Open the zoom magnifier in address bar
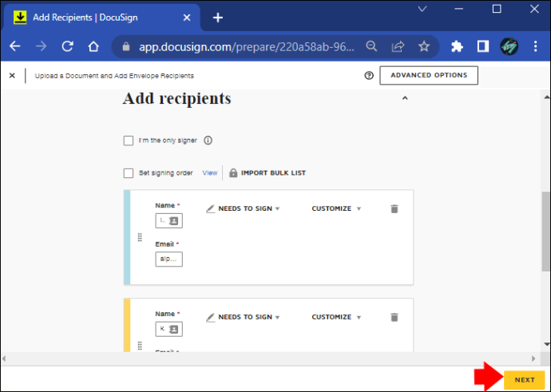Viewport: 551px width, 392px height. coord(371,46)
